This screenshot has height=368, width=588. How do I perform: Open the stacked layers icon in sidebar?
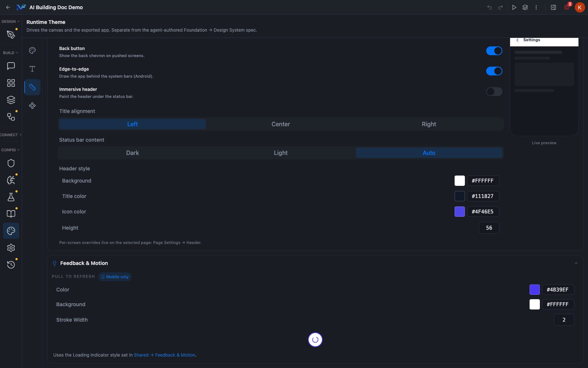pyautogui.click(x=11, y=100)
